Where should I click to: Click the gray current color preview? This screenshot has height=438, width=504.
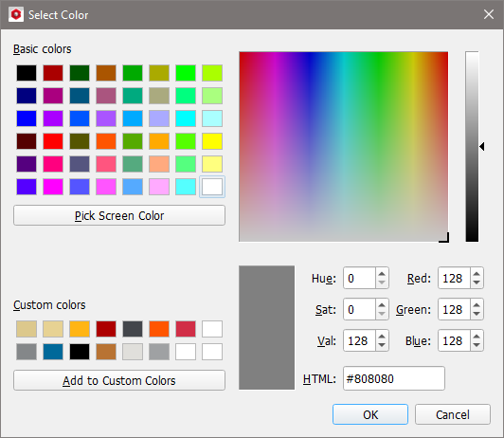pyautogui.click(x=266, y=327)
